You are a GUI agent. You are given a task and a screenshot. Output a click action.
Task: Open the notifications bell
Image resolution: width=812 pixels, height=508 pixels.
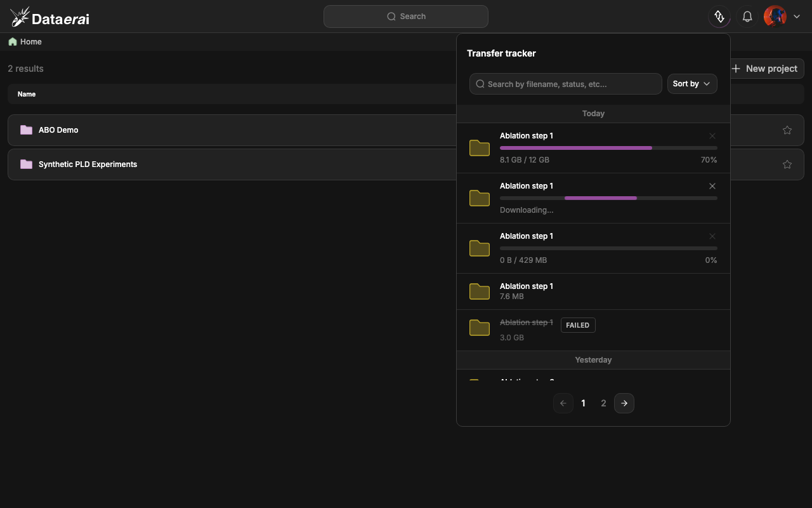coord(747,17)
